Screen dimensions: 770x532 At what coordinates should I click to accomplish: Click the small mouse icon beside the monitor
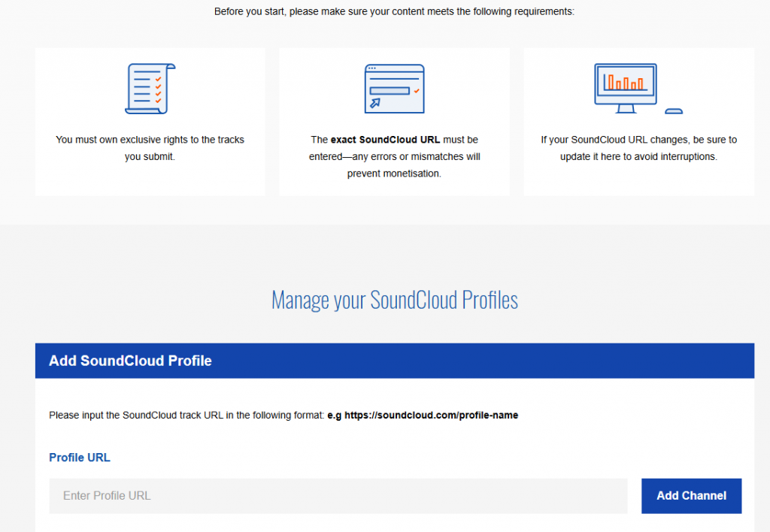pos(674,111)
